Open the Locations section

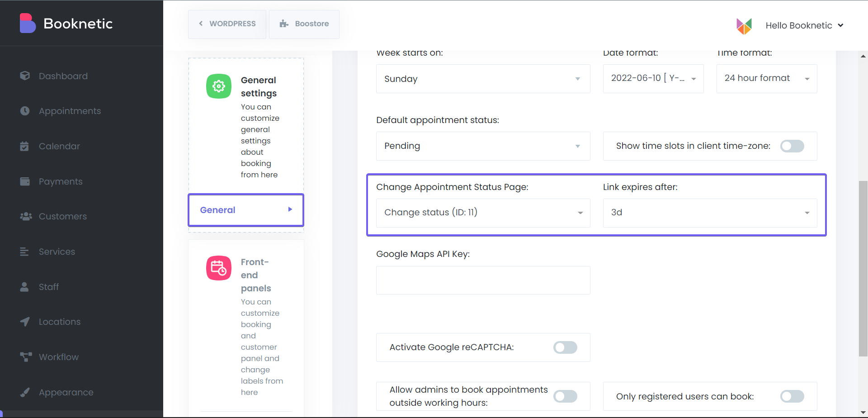(x=59, y=322)
